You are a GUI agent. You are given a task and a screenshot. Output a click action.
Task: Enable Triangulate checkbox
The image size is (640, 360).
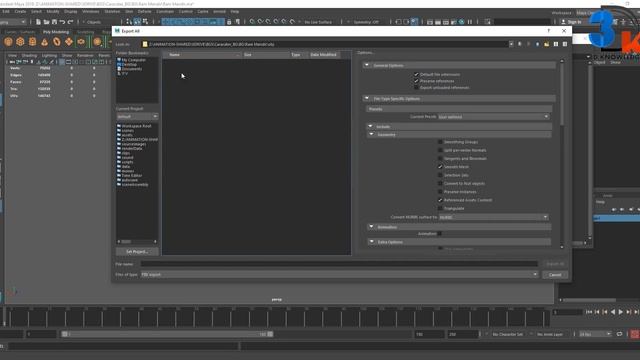[x=440, y=208]
